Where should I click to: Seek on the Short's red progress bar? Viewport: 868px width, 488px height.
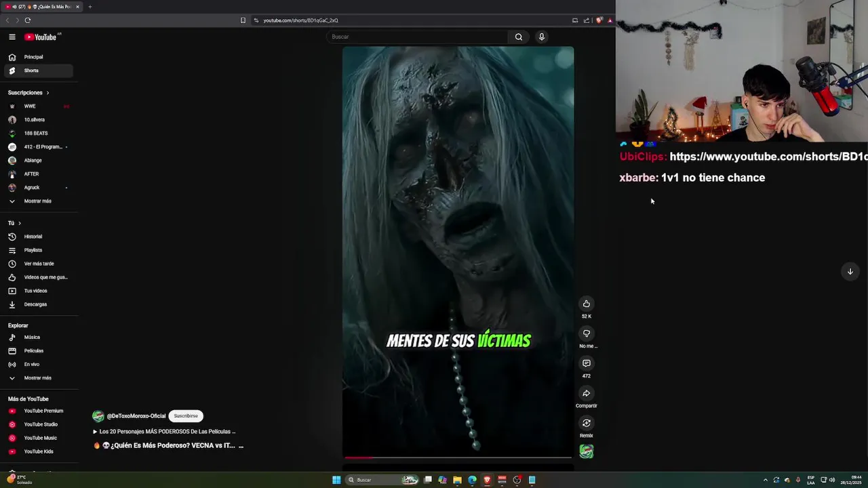[x=458, y=457]
